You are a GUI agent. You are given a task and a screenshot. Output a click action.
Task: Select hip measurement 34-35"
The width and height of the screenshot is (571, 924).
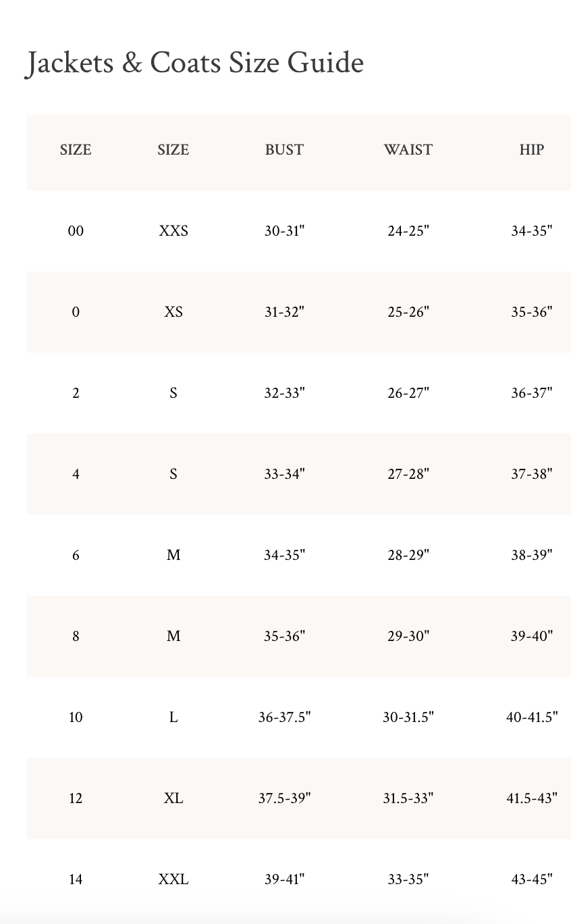(x=531, y=231)
